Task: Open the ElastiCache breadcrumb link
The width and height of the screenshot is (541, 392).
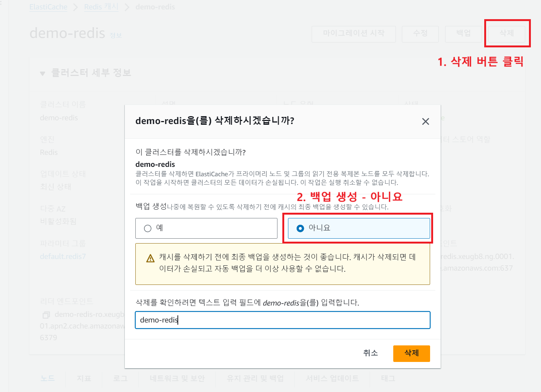Action: 48,7
